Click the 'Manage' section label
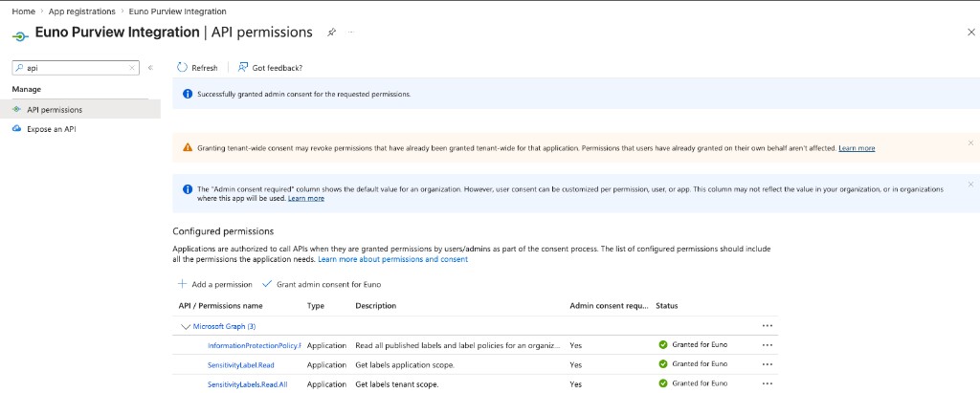The image size is (980, 393). pos(26,89)
